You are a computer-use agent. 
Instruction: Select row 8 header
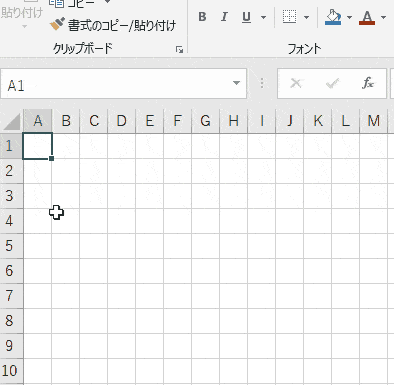click(11, 321)
